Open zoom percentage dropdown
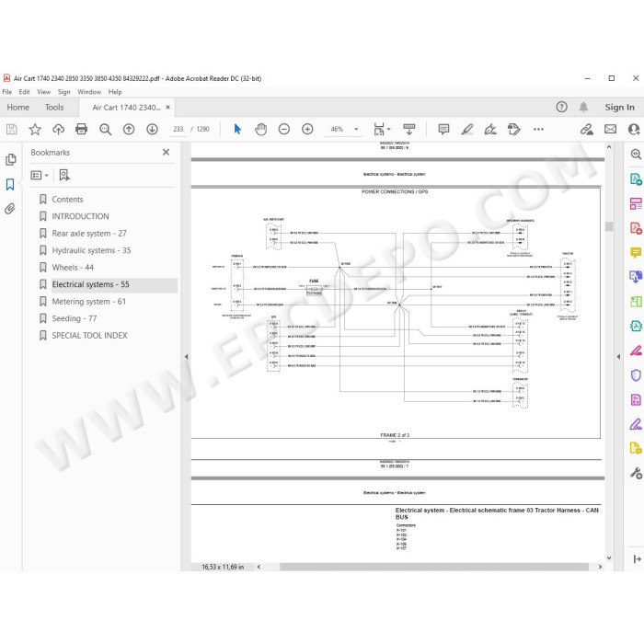 [x=356, y=130]
